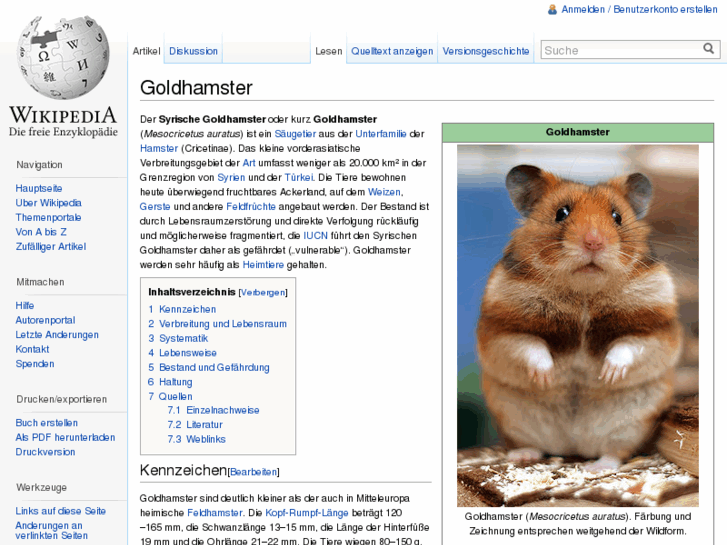Jump to Bestand und Gefährdung section
This screenshot has width=727, height=545.
(209, 368)
